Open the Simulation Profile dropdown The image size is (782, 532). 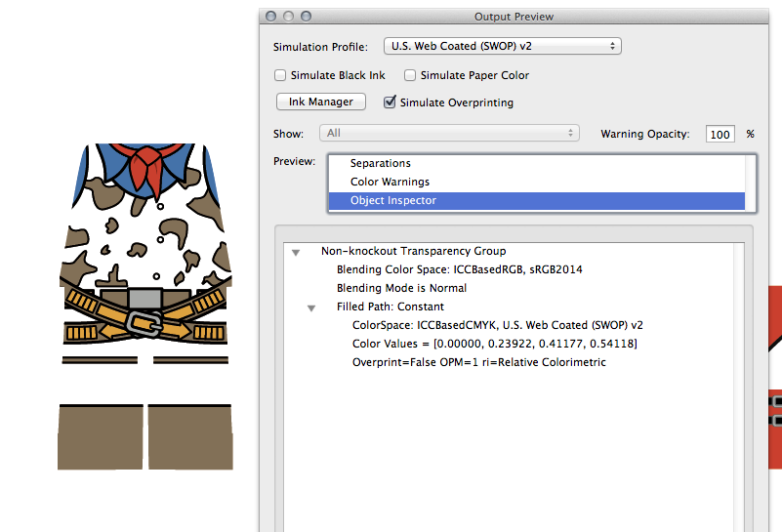coord(502,46)
